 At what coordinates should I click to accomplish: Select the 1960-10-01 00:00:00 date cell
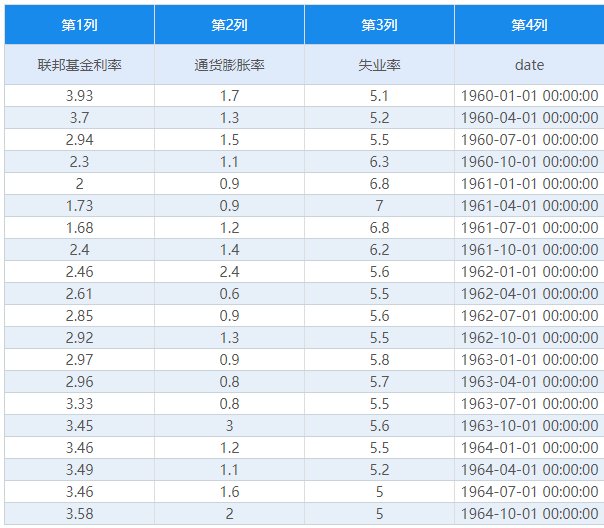pyautogui.click(x=529, y=161)
